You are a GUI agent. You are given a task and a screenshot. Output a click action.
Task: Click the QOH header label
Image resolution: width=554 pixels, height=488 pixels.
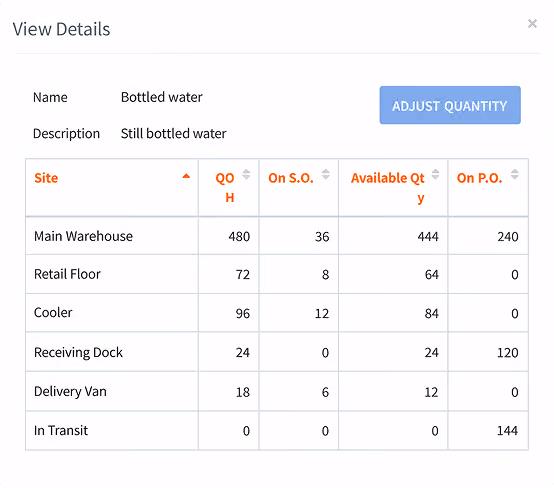click(225, 188)
